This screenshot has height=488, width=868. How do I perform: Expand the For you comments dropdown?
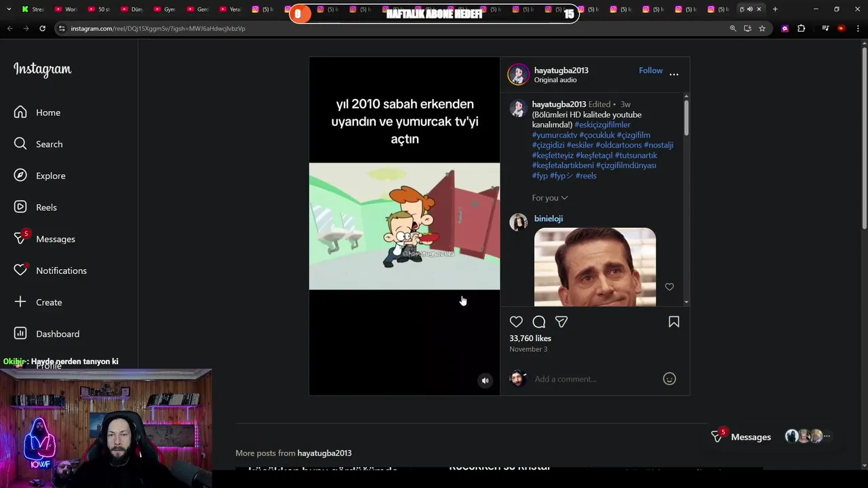point(550,198)
